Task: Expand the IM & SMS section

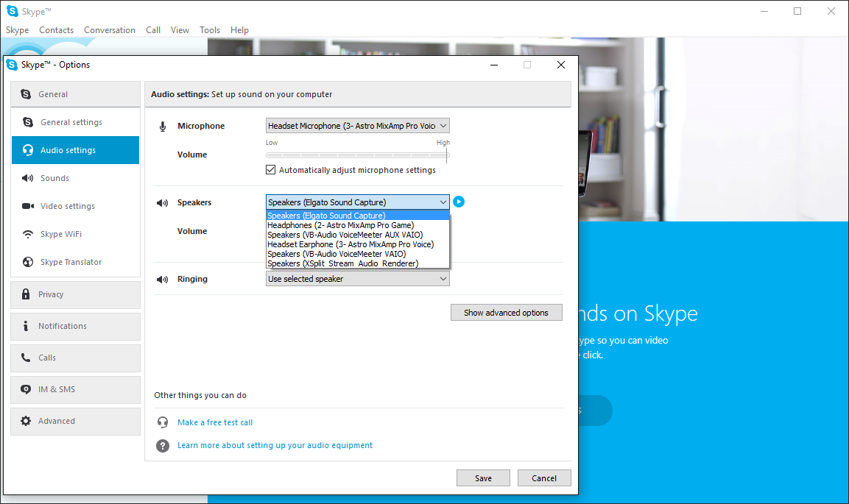Action: pyautogui.click(x=75, y=389)
